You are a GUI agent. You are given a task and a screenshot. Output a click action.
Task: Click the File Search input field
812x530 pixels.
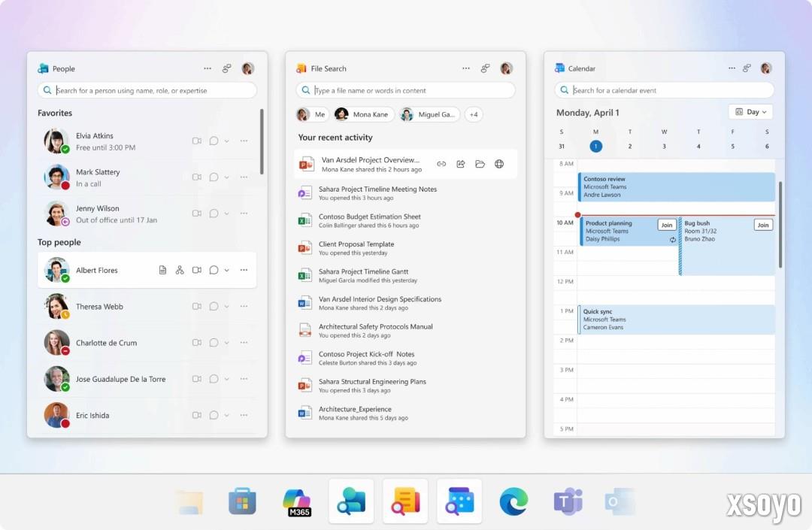coord(405,90)
